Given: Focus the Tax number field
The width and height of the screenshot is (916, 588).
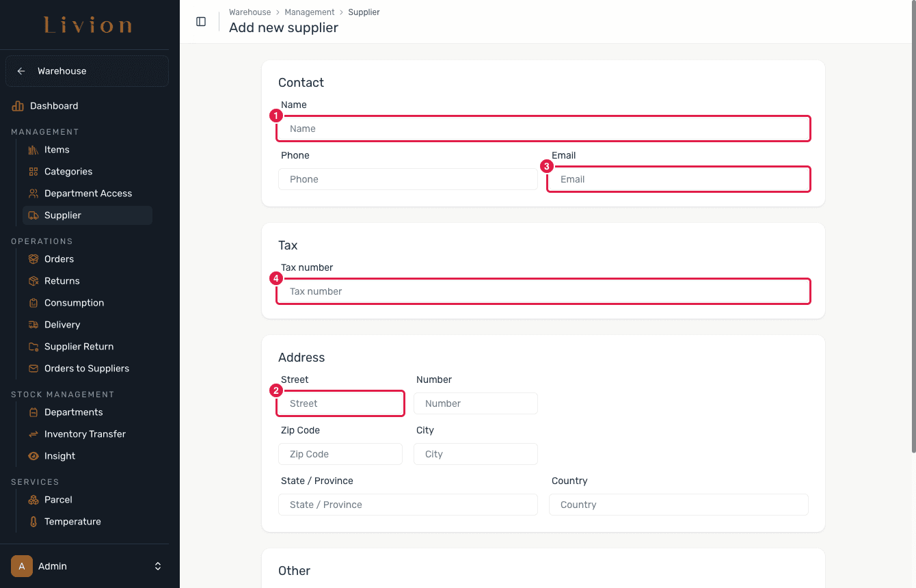Looking at the screenshot, I should (543, 291).
